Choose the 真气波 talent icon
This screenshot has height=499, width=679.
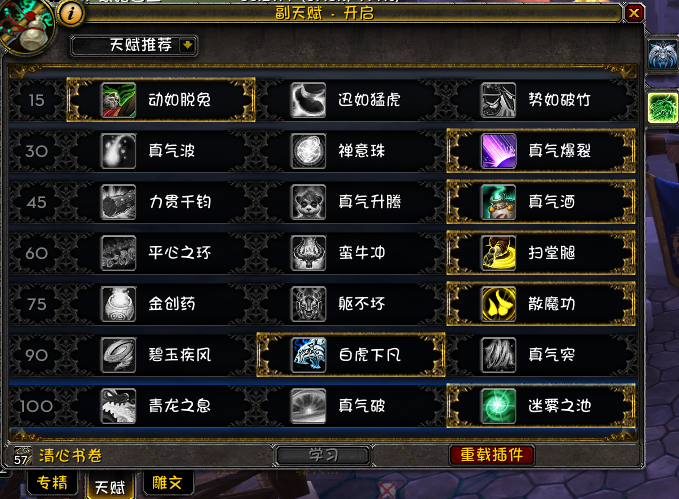click(x=118, y=151)
